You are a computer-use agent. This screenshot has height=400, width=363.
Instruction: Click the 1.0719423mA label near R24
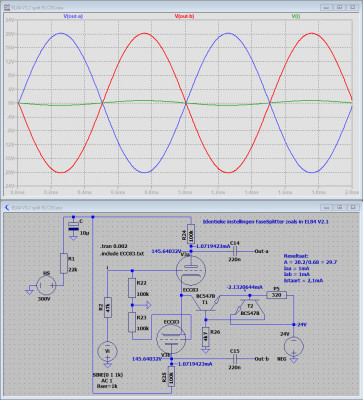click(x=213, y=246)
